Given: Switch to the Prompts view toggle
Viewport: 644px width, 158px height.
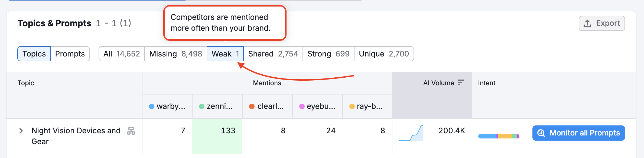Looking at the screenshot, I should (70, 54).
